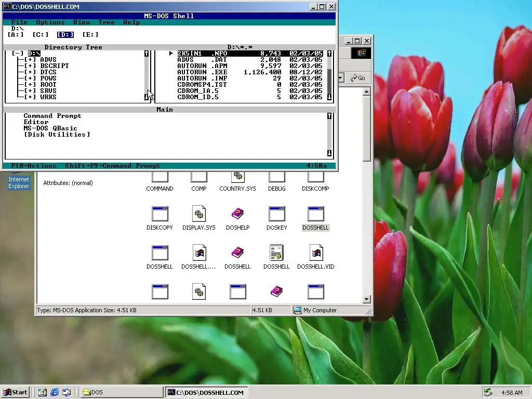Click the Explorer vertical scrollbar thumb
The height and width of the screenshot is (399, 532).
pos(366,129)
